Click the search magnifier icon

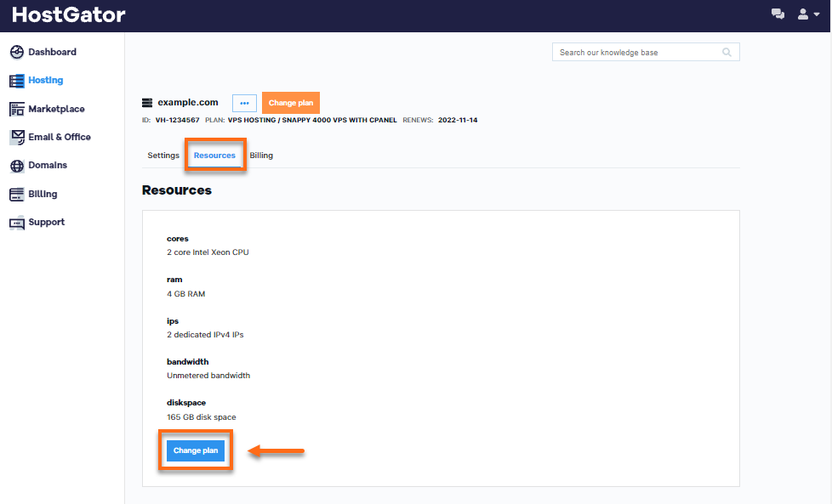tap(727, 53)
